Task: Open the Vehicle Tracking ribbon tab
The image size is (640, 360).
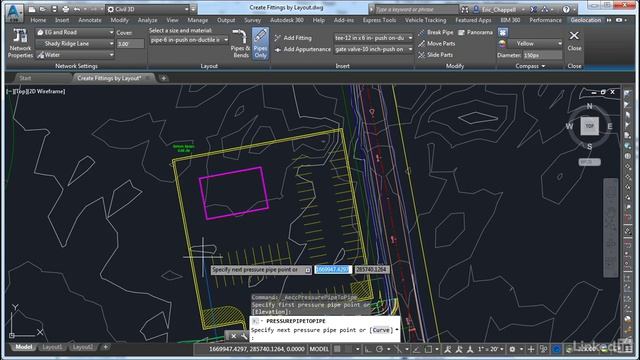Action: point(425,20)
